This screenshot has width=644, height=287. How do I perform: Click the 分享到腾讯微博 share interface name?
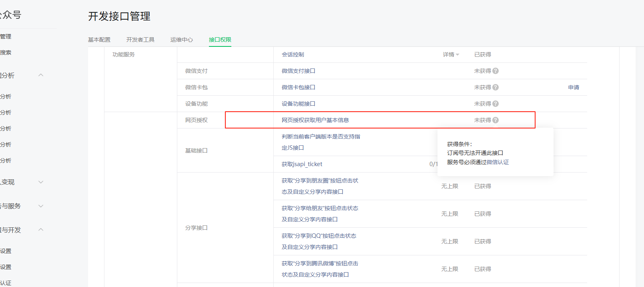tap(320, 269)
